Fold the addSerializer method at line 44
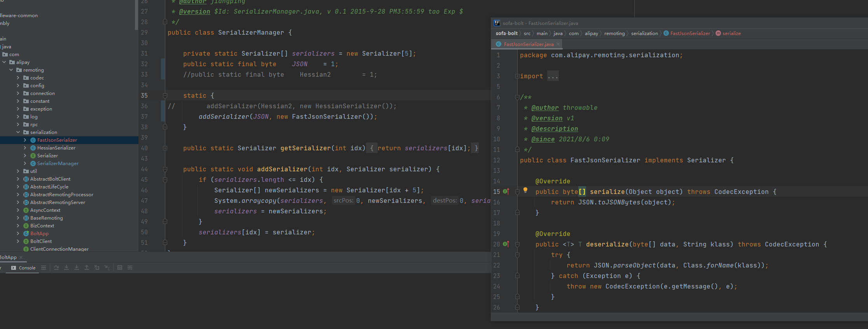868x329 pixels. pos(165,169)
